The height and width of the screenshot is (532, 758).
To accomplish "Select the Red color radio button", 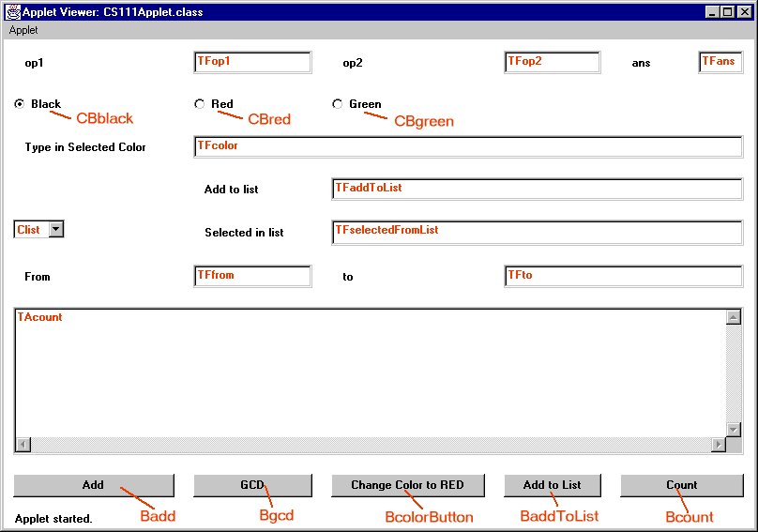I will (x=199, y=104).
